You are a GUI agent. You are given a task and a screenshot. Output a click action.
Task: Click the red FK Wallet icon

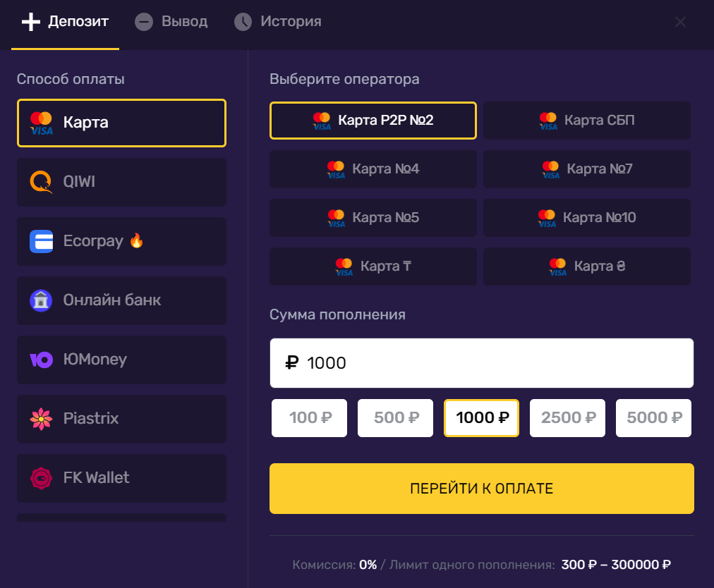tap(41, 478)
